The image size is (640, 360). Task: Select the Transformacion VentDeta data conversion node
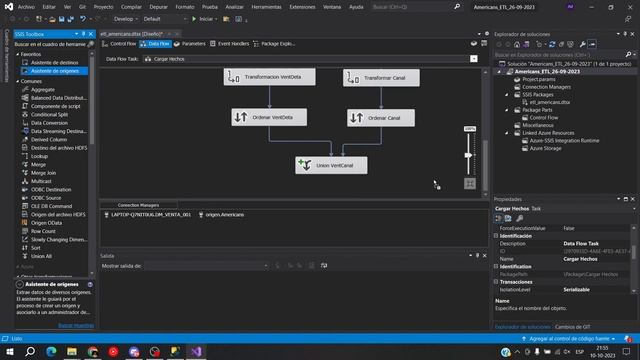pos(269,77)
